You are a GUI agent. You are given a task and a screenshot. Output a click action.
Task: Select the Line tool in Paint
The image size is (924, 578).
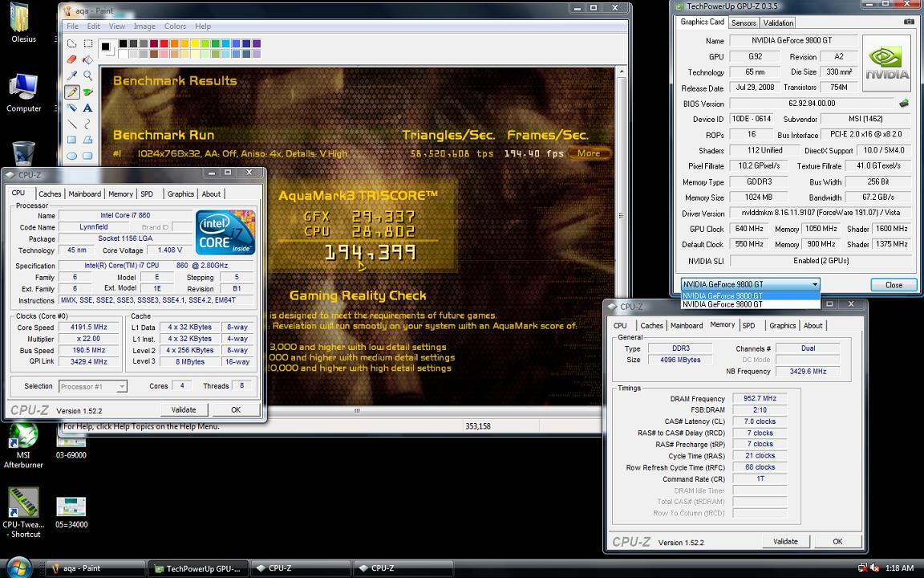click(72, 124)
